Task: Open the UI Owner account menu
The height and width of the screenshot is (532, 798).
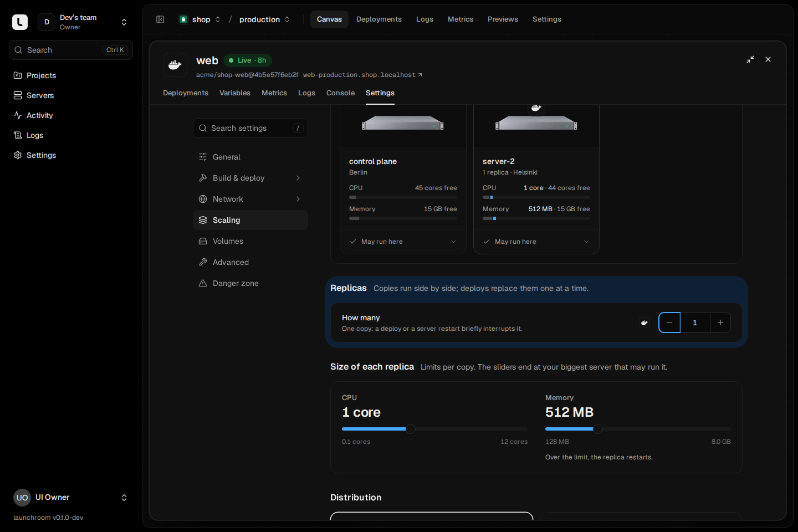Action: point(71,498)
